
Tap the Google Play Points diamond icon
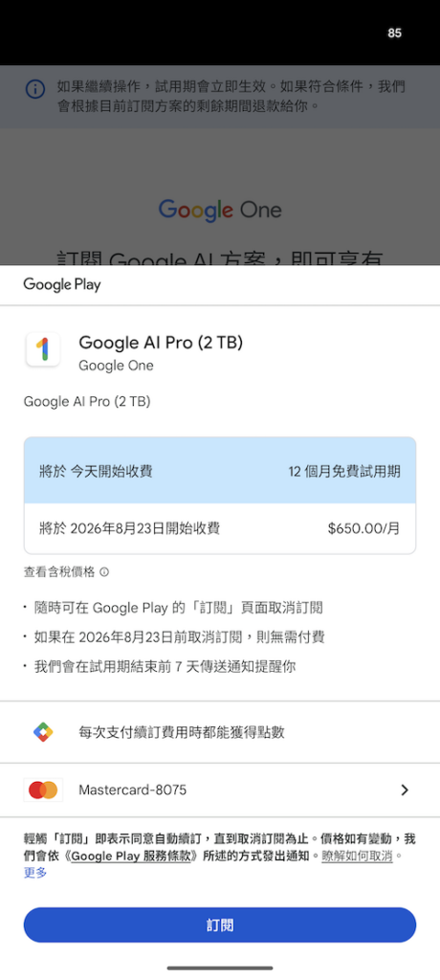pyautogui.click(x=43, y=732)
